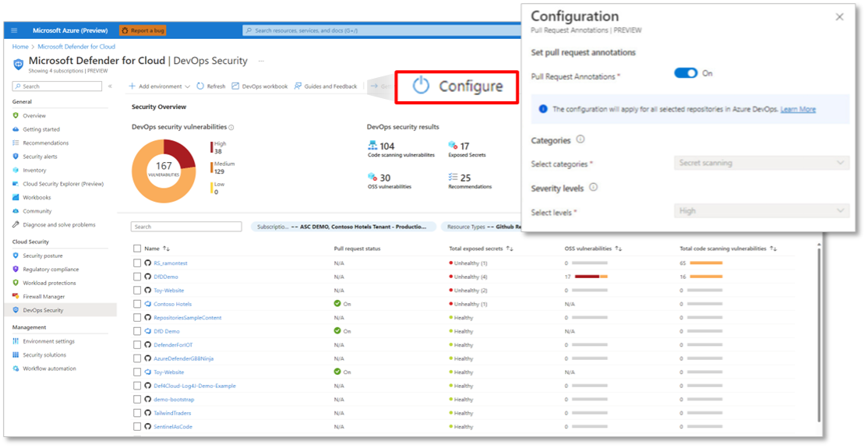Click the Configure power icon
The width and height of the screenshot is (868, 448).
point(421,86)
